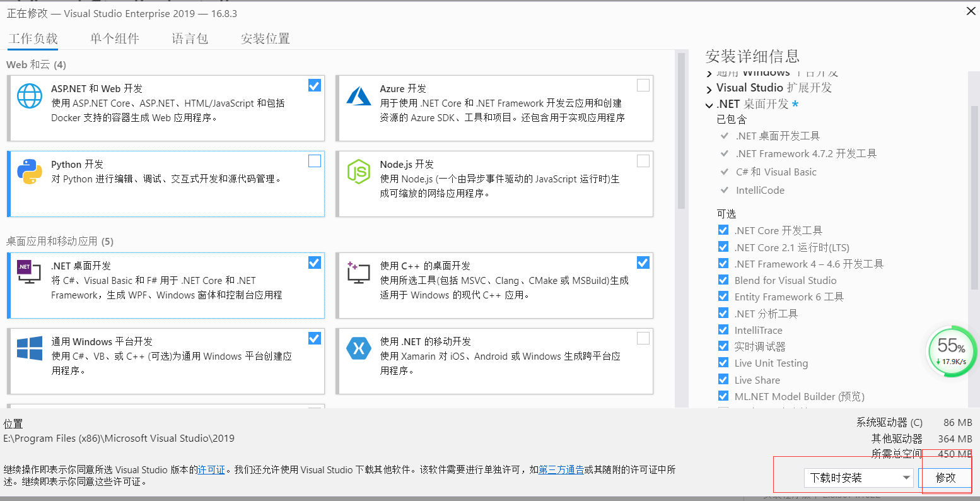Viewport: 980px width, 501px height.
Task: Click the IntelliCode included item
Action: [x=760, y=190]
